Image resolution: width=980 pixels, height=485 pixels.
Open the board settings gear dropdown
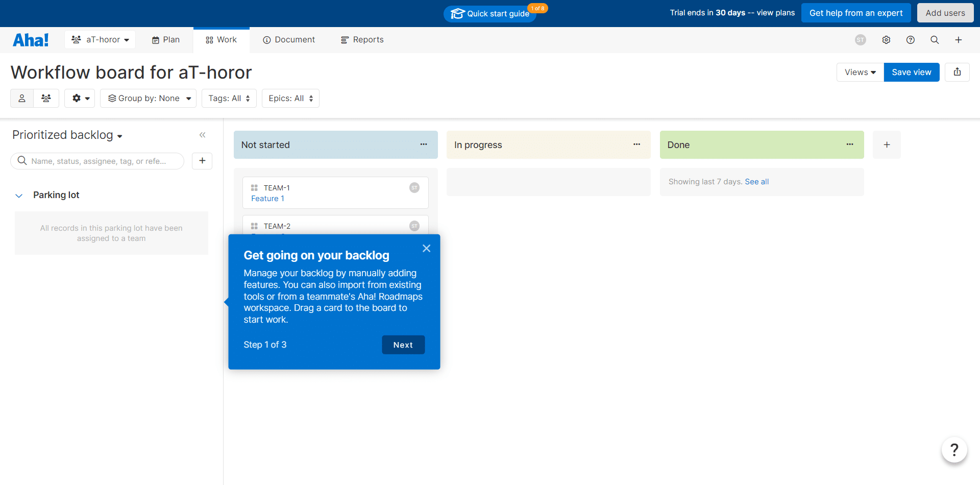[x=81, y=99]
